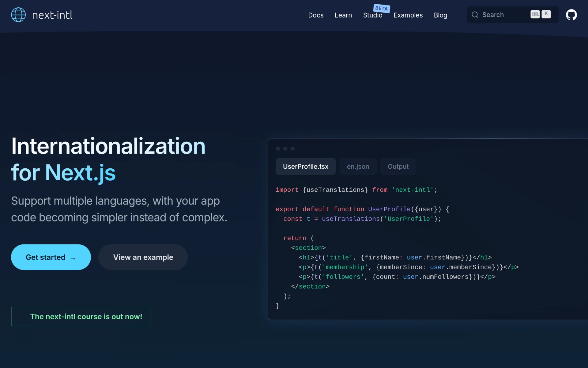Screen dimensions: 588x368
Task: Open the Learn navigation link
Action: [x=343, y=15]
